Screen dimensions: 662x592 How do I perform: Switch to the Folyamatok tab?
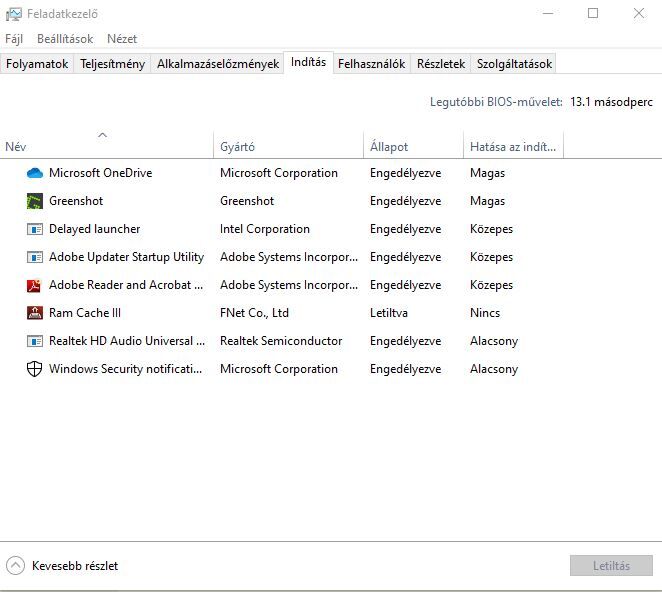pyautogui.click(x=37, y=64)
